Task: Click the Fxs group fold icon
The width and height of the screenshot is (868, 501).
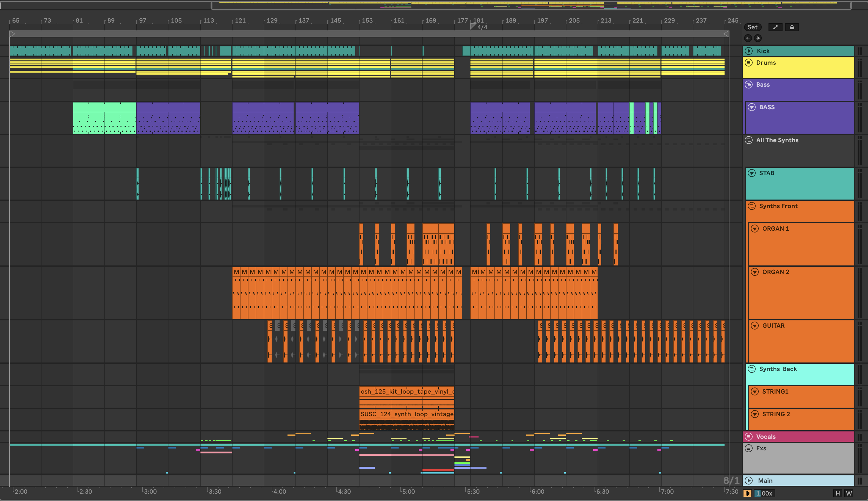Action: coord(749,448)
